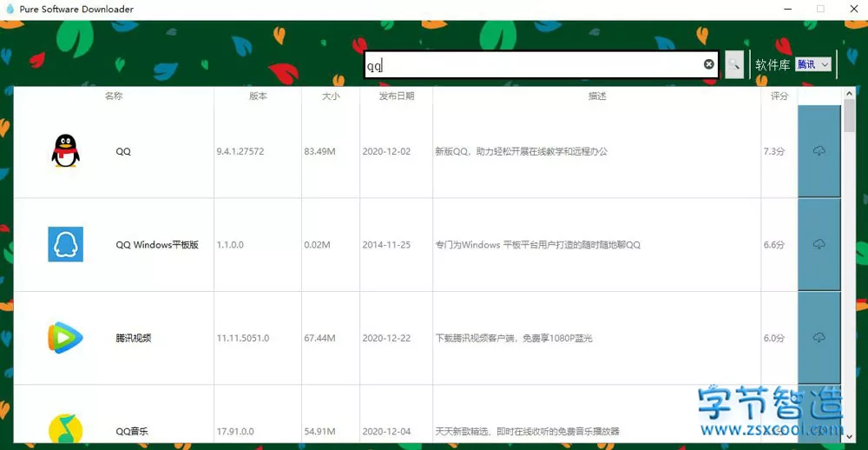Screen dimensions: 868x450
Task: Select the QQ音乐 name text
Action: point(132,431)
